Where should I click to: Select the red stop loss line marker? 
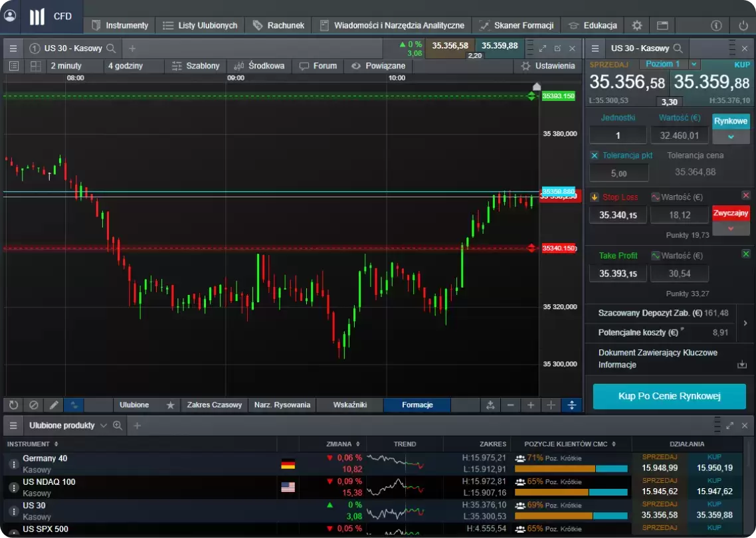point(531,248)
